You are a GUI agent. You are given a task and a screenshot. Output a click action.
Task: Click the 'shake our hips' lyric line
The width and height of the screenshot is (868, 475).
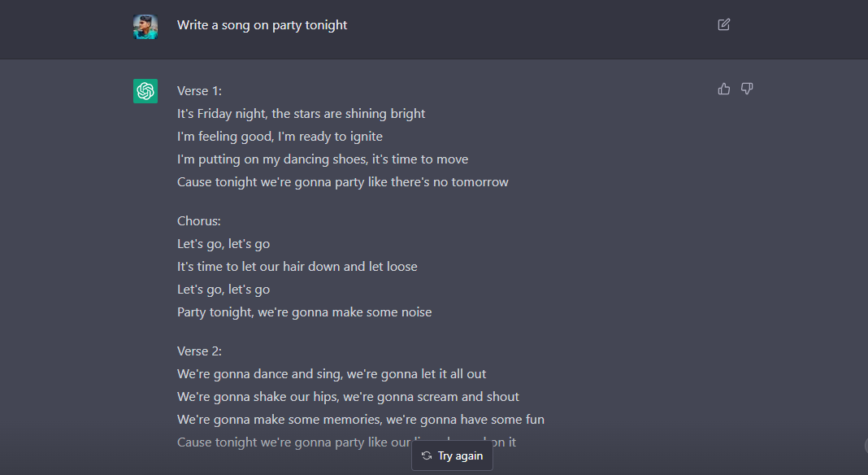(x=348, y=397)
